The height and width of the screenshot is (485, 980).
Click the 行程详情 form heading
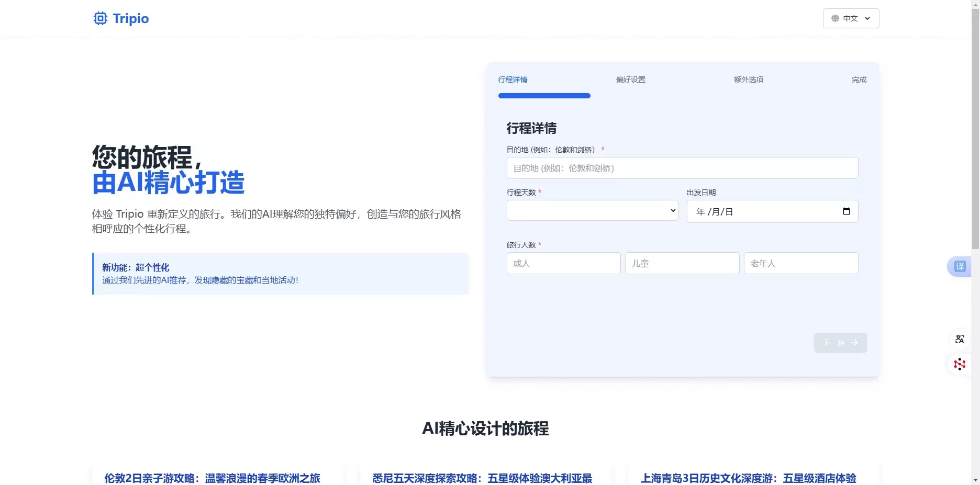point(531,128)
